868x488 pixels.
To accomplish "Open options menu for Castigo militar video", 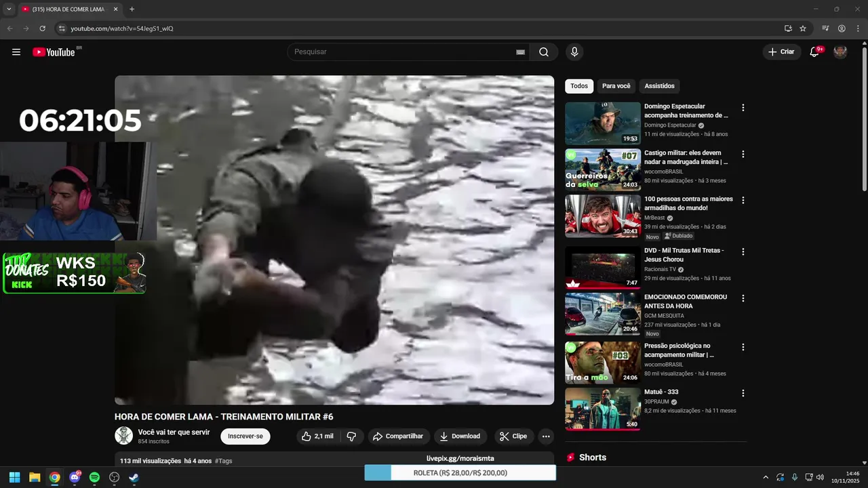I will [743, 155].
